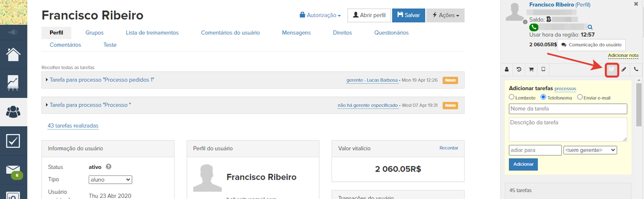Open the Ações dropdown menu
Image resolution: width=644 pixels, height=199 pixels.
446,15
